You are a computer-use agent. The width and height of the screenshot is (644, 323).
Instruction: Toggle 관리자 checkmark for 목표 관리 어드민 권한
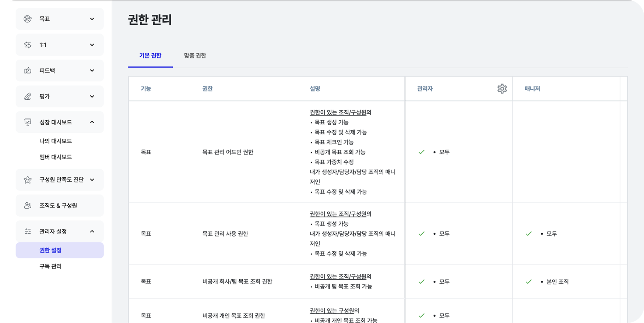(x=422, y=152)
